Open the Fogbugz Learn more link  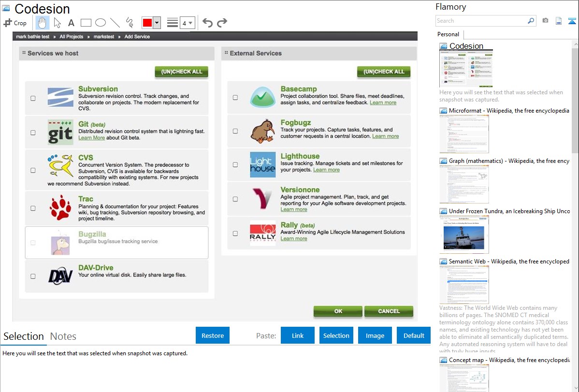[386, 136]
